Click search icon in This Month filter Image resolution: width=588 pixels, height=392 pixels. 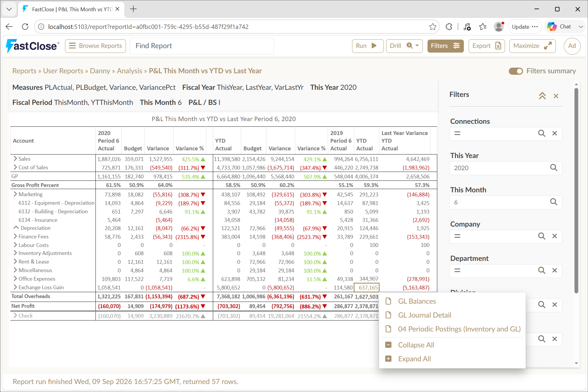tap(553, 202)
